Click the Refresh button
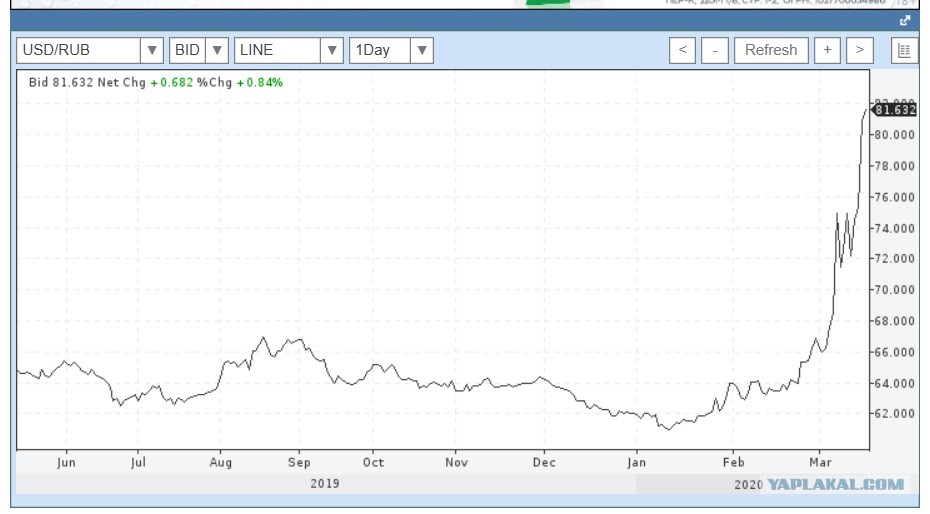930x514 pixels. 771,50
